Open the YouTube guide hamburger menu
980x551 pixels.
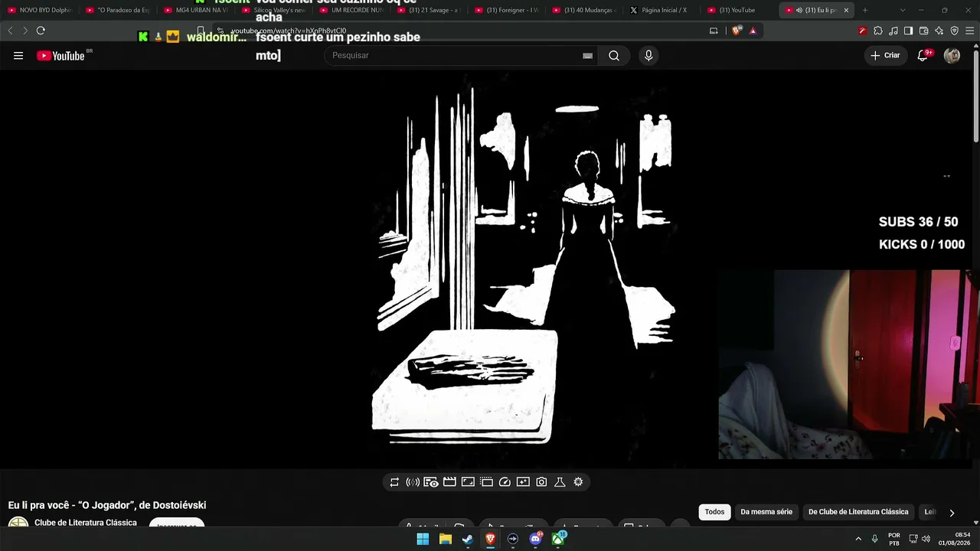tap(18, 55)
